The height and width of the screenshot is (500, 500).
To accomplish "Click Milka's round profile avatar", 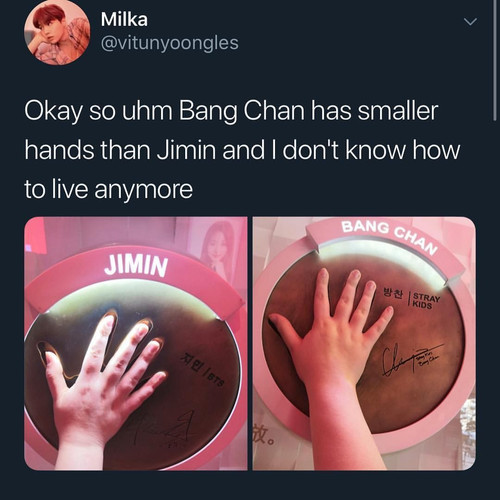I will pos(57,32).
